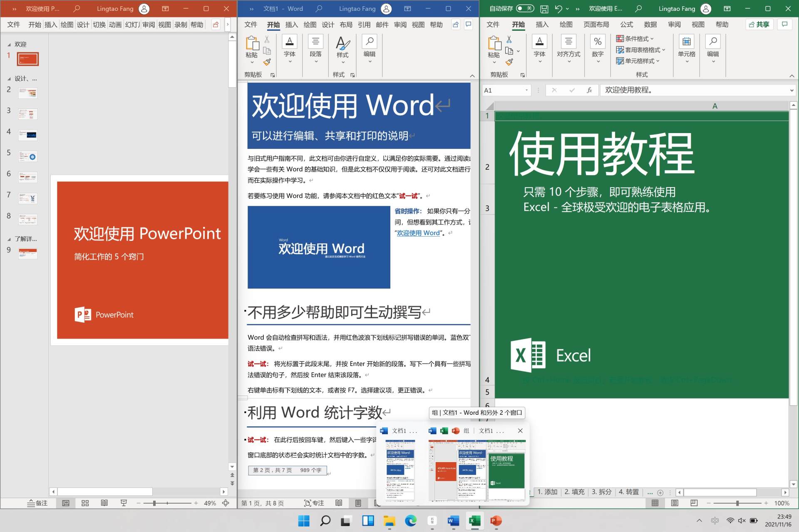Open the 动画 animations tab in PowerPoint
Screen dimensions: 799x532
click(x=115, y=25)
